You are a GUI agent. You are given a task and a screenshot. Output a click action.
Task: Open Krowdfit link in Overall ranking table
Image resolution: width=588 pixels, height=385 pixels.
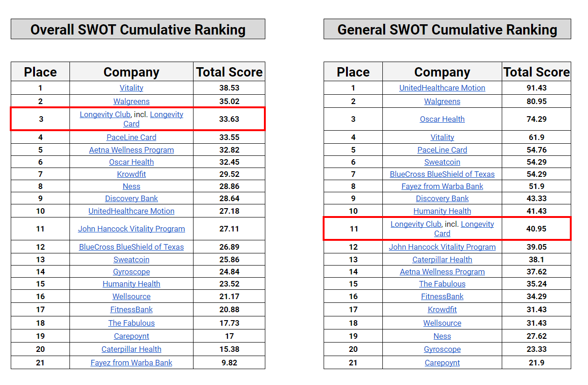pyautogui.click(x=131, y=174)
